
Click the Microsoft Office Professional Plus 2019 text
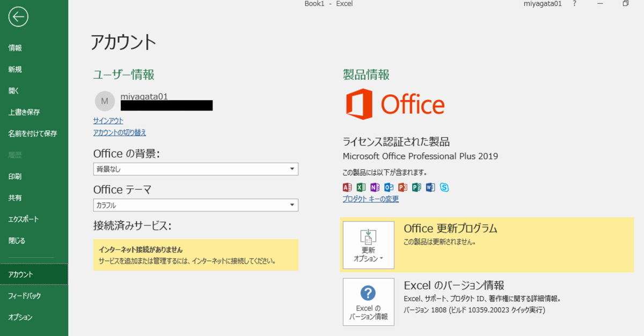[420, 156]
